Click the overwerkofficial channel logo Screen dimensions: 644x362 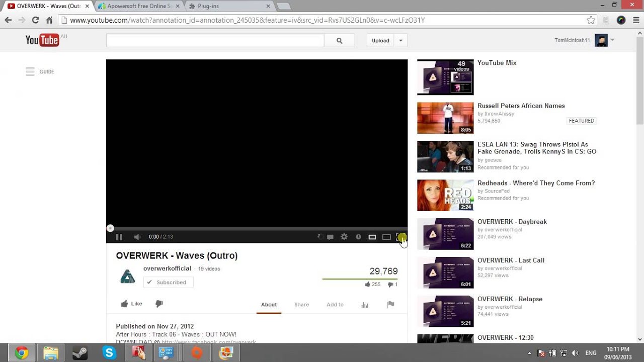point(127,277)
